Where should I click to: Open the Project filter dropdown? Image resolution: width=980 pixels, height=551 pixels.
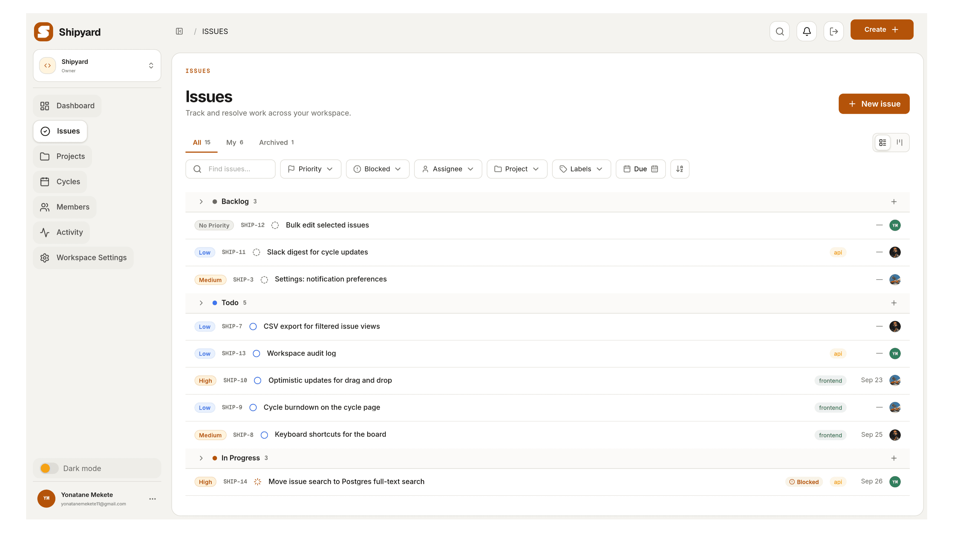click(517, 169)
